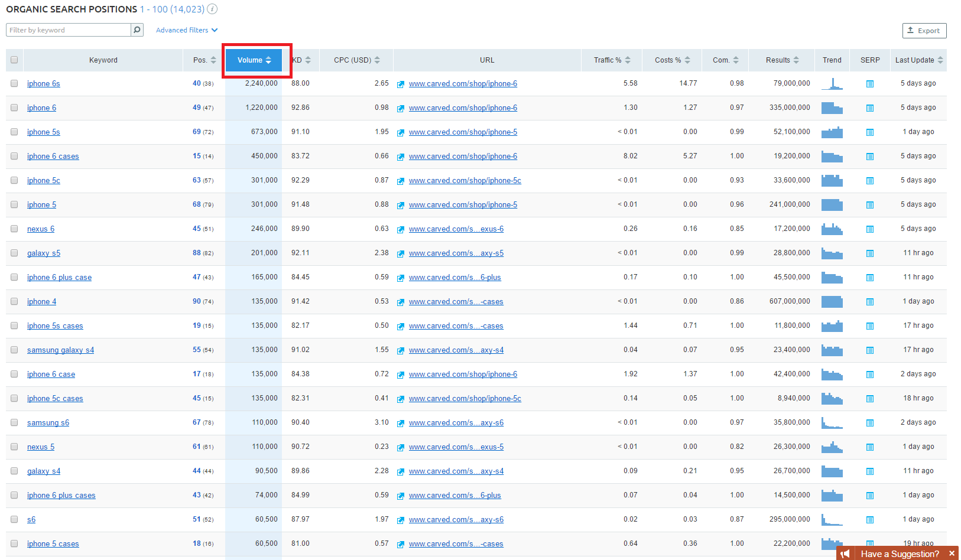This screenshot has width=961, height=560.
Task: Check the box for samsung s6 row
Action: 14,422
